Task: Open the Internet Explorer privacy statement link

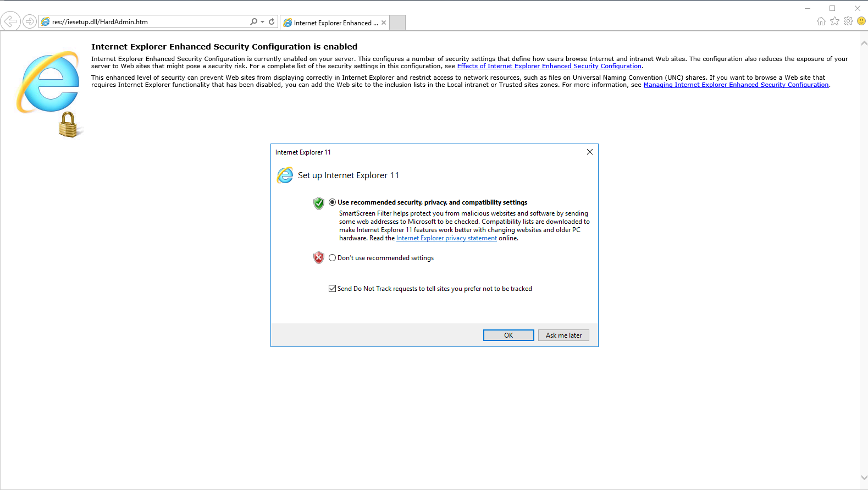Action: (446, 238)
